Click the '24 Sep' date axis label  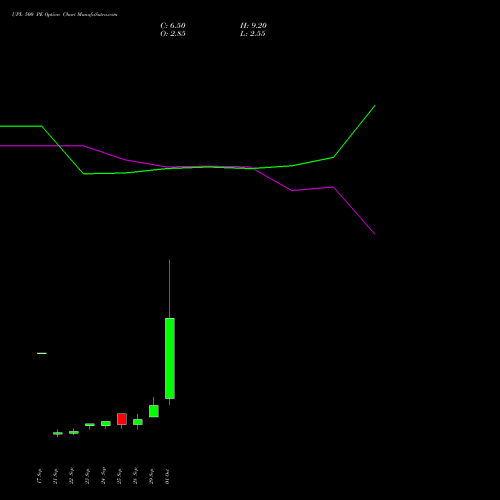click(103, 476)
